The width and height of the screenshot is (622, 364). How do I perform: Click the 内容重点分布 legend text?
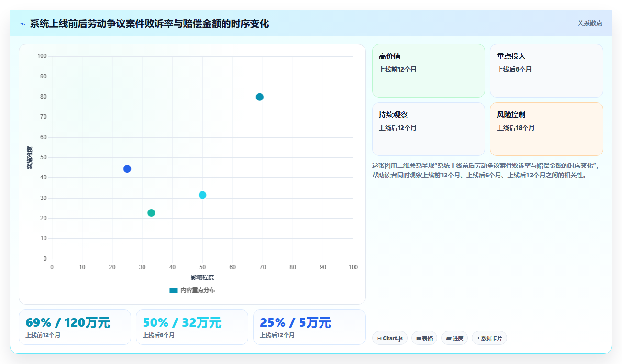pyautogui.click(x=198, y=290)
